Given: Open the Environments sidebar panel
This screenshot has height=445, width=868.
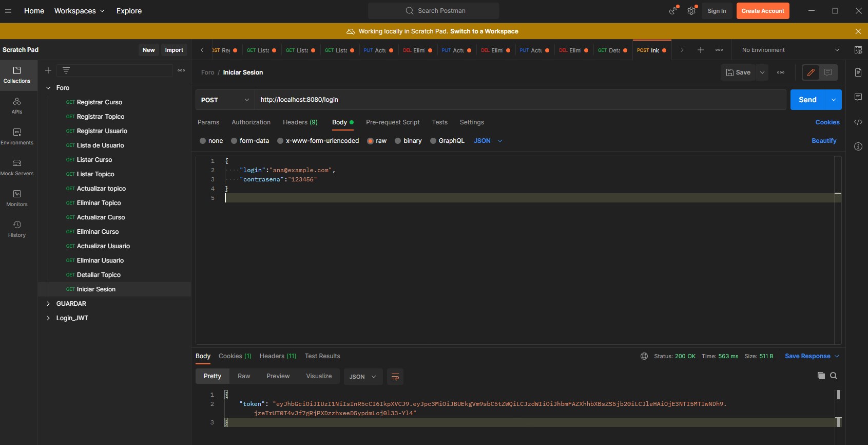Looking at the screenshot, I should [17, 137].
